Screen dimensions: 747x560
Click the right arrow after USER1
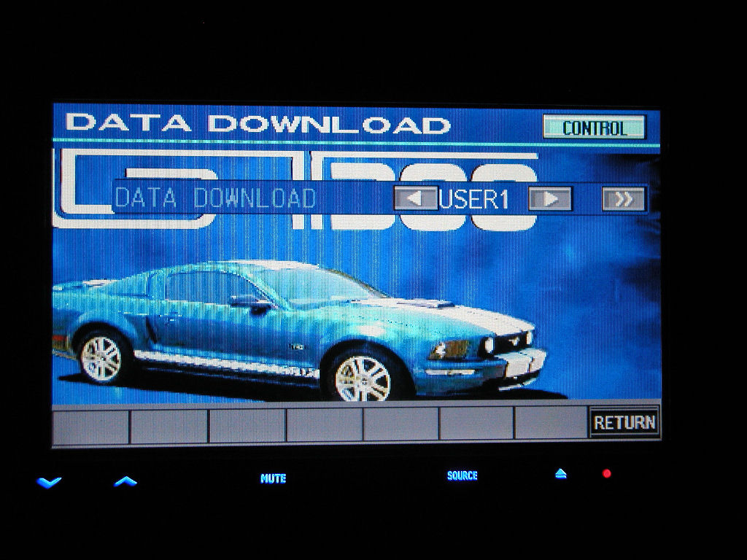pos(550,198)
